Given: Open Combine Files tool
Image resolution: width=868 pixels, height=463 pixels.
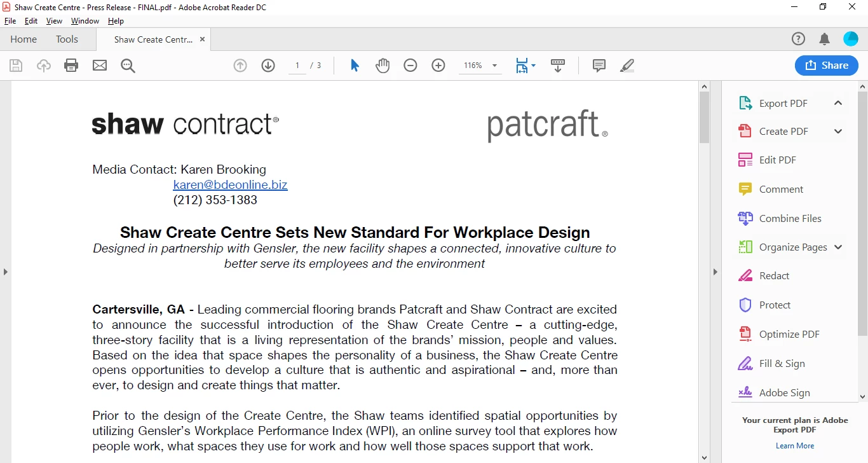Looking at the screenshot, I should point(790,218).
